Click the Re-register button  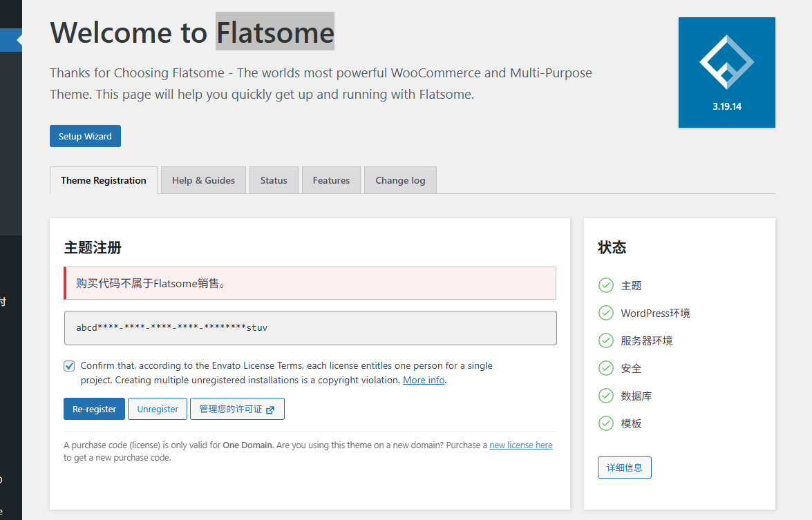[x=94, y=409]
